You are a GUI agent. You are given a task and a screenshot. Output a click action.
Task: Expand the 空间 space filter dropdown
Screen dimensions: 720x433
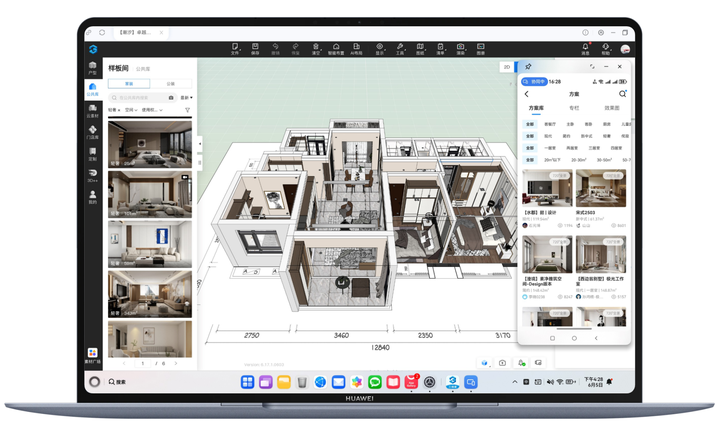(131, 110)
